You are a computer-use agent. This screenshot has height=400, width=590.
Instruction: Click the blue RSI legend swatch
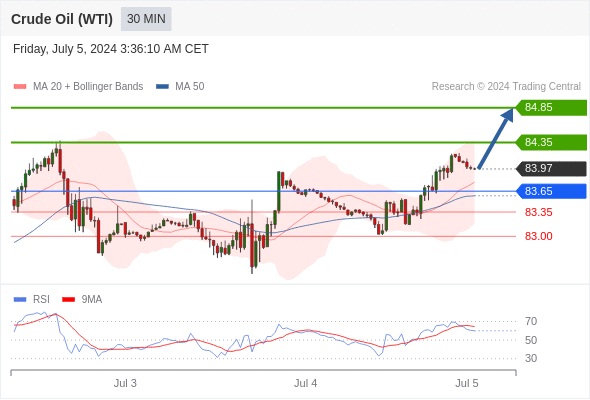pos(20,300)
